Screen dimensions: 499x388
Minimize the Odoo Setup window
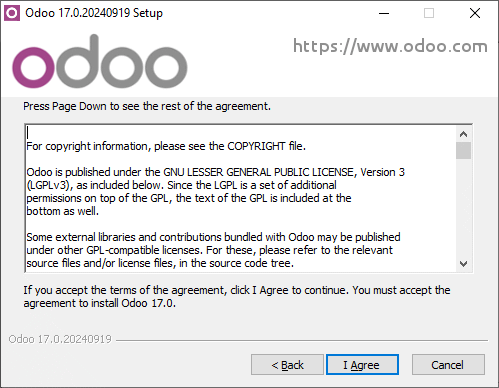[384, 13]
